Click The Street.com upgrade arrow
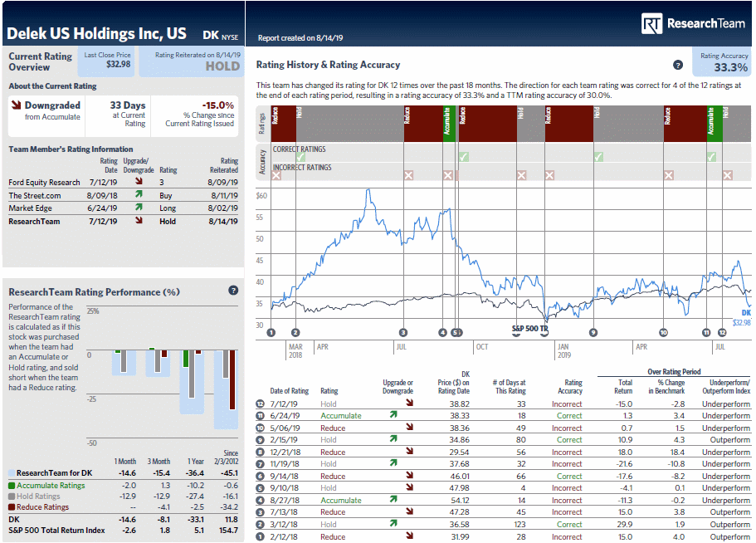 coord(139,193)
